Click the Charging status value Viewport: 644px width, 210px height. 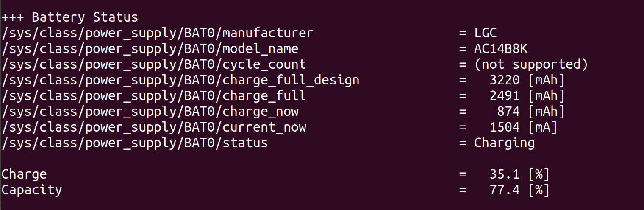(x=505, y=143)
